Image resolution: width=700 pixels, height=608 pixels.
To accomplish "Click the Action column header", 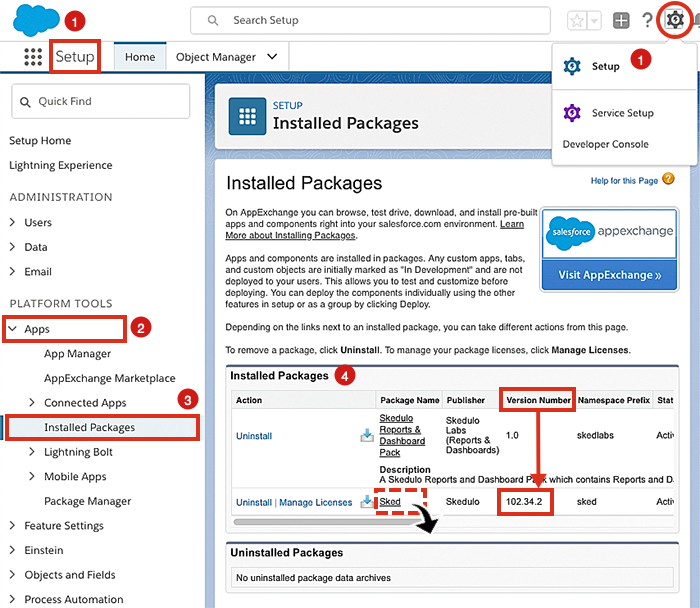I will (x=249, y=400).
